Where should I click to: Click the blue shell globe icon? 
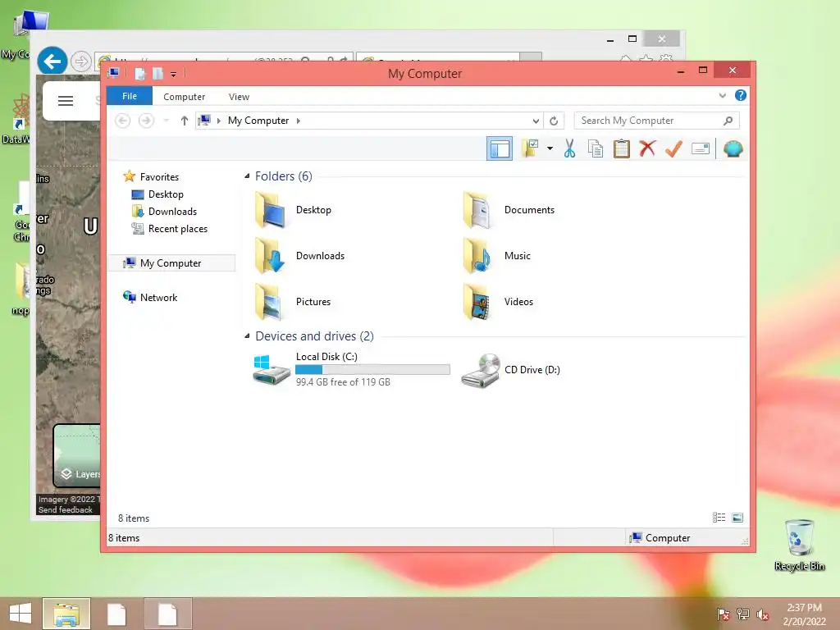(x=733, y=148)
